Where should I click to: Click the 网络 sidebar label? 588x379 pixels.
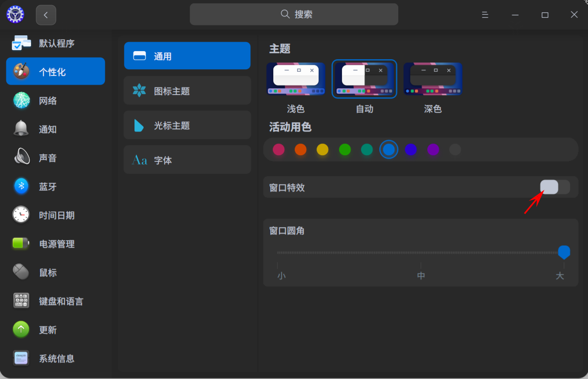[48, 101]
